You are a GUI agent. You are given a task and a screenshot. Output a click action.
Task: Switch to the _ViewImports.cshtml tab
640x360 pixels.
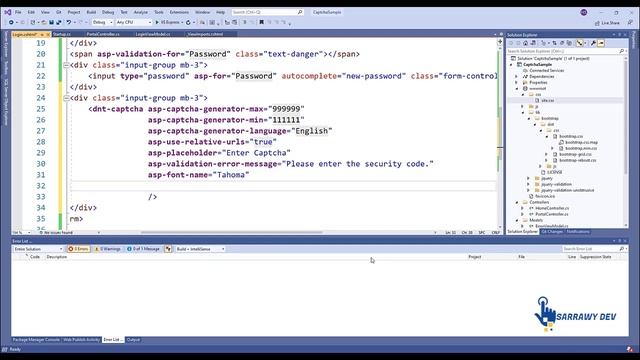click(205, 34)
